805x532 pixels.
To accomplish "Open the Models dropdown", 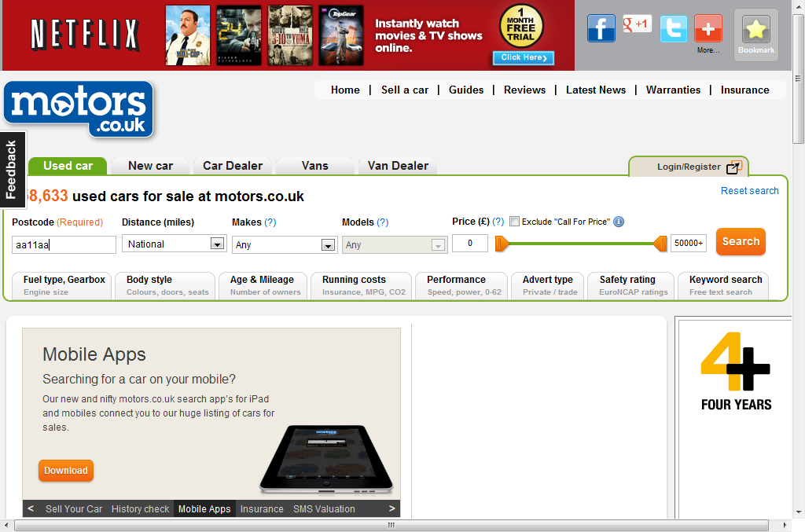I will pyautogui.click(x=395, y=244).
